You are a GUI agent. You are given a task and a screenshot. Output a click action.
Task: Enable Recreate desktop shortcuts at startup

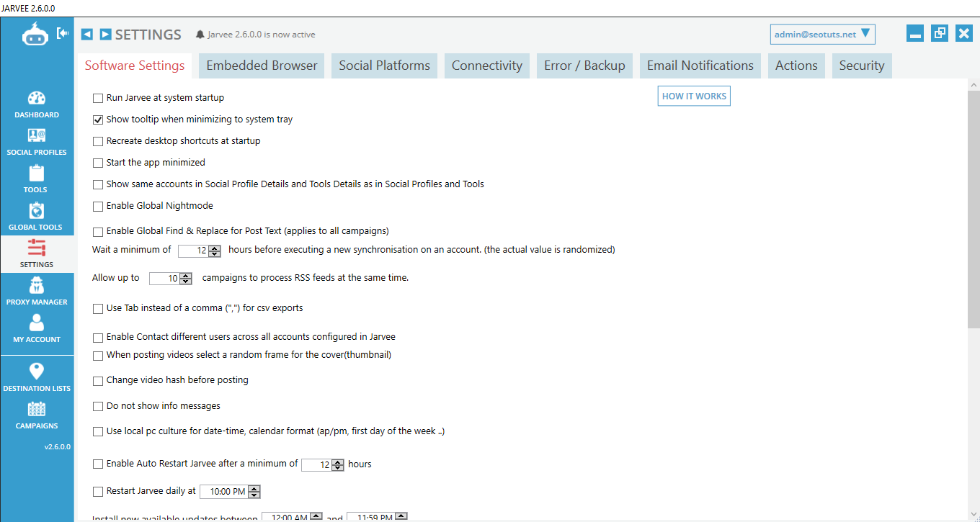(98, 141)
